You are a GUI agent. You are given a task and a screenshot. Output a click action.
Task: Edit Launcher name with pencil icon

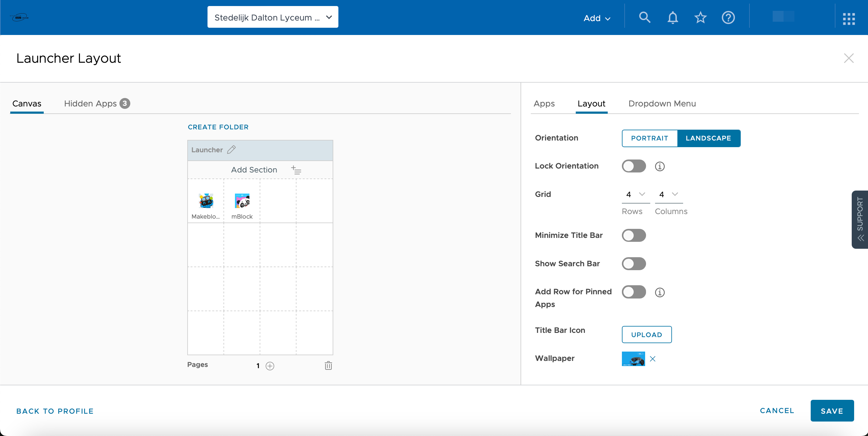pyautogui.click(x=232, y=150)
